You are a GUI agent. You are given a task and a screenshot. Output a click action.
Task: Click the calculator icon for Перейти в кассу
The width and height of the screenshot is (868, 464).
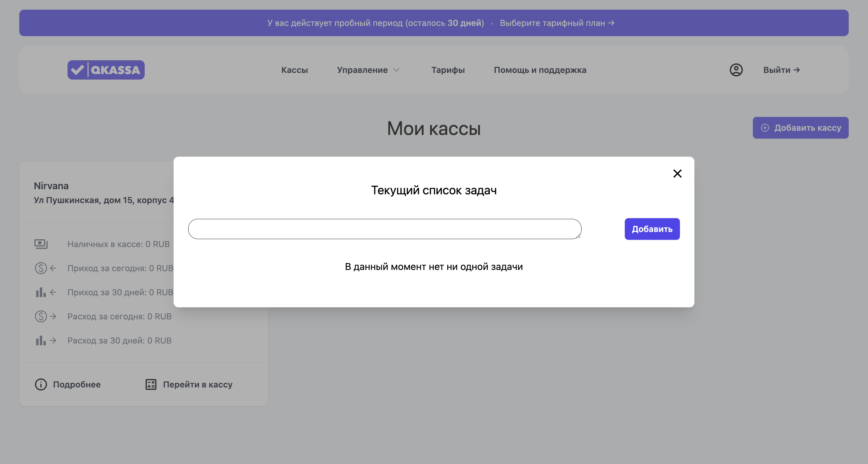[x=151, y=384]
